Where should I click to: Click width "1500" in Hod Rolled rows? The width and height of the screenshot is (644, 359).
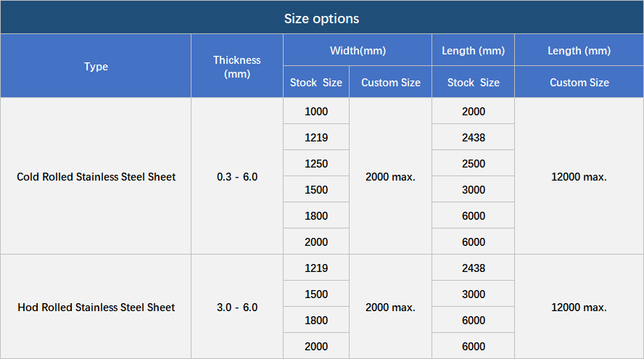pos(316,294)
